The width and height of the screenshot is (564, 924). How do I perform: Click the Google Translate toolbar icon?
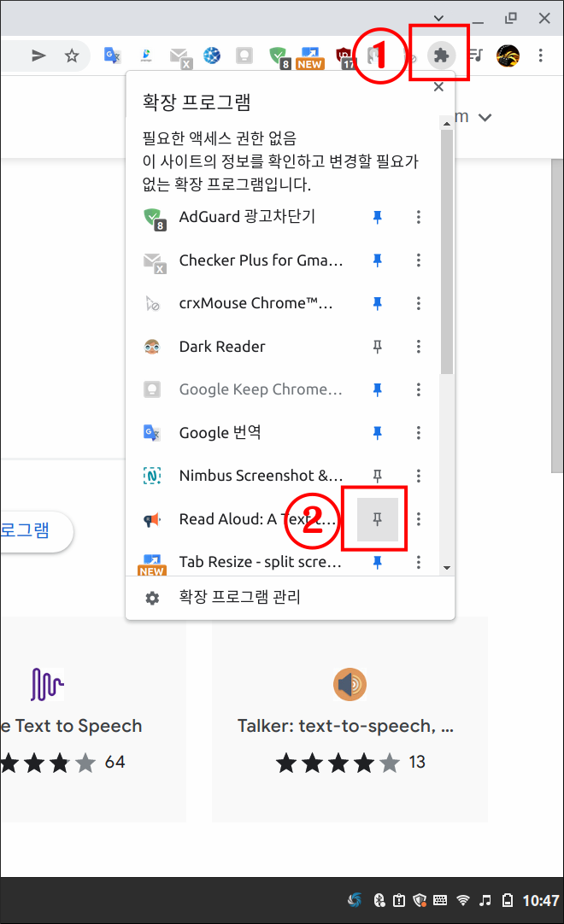coord(112,56)
